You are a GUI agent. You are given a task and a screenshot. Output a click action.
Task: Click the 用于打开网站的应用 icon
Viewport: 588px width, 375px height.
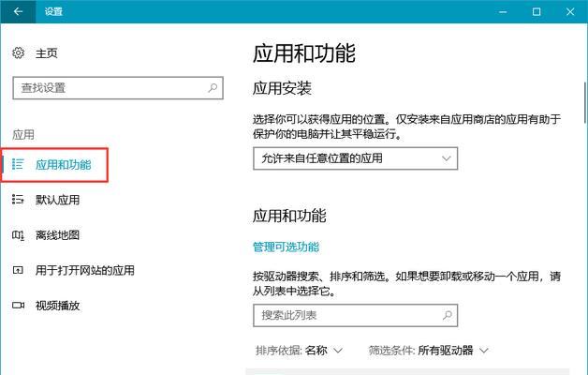click(18, 270)
